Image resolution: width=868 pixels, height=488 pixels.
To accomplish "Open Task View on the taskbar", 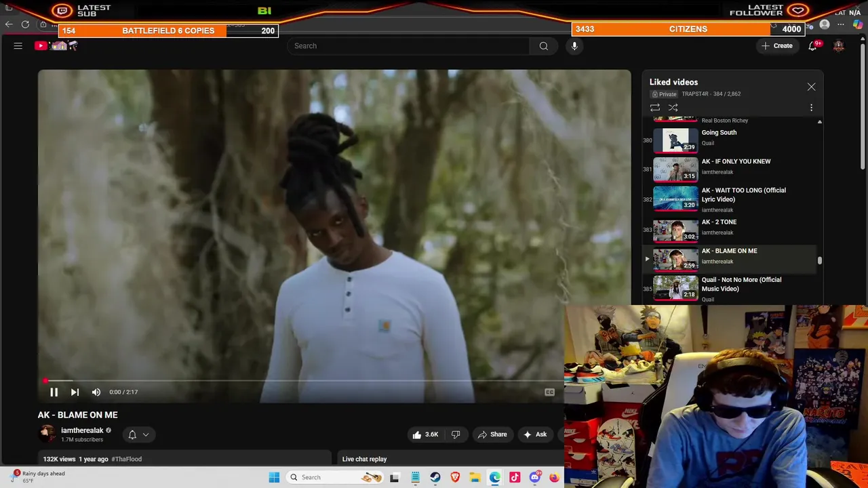I will pyautogui.click(x=395, y=477).
